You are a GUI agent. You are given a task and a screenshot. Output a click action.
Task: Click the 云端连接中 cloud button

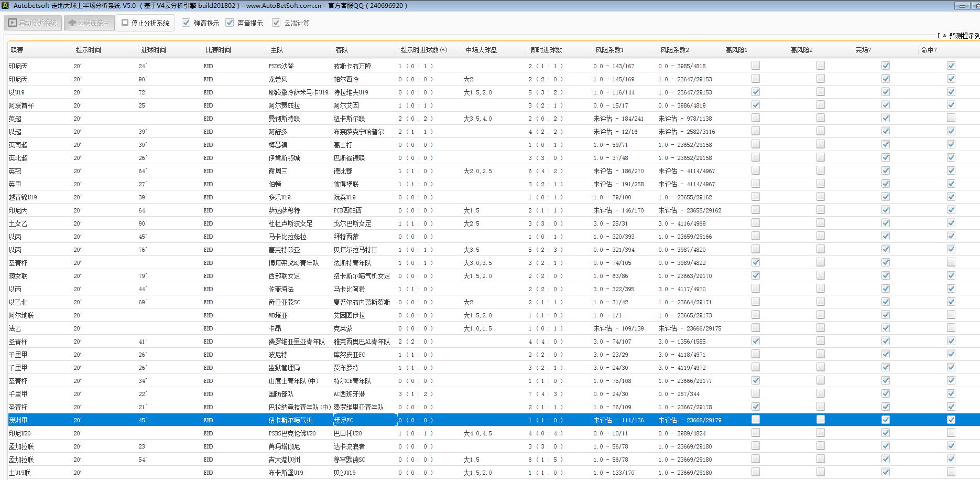pos(89,23)
